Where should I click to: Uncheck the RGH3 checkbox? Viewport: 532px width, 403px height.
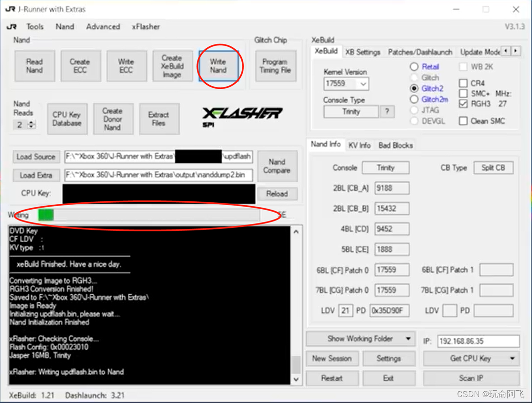(463, 104)
